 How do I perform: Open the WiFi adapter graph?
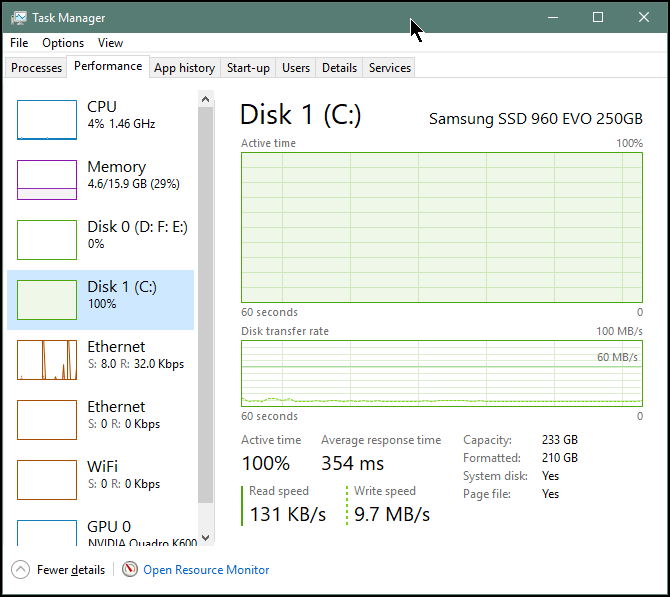point(47,479)
